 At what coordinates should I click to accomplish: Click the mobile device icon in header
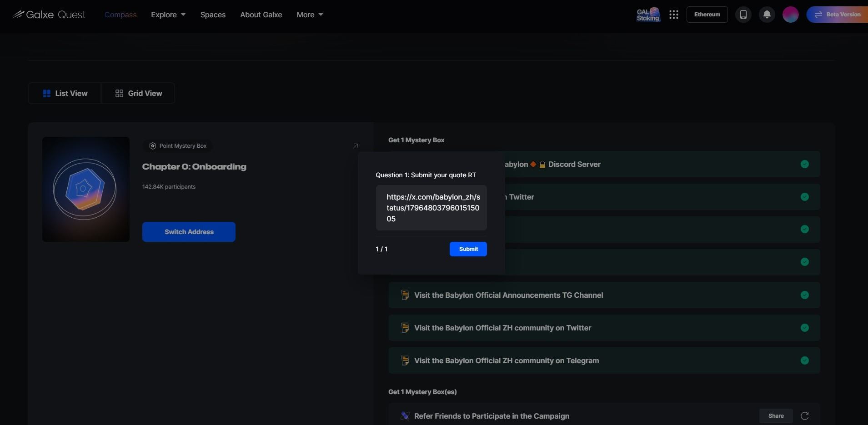click(743, 15)
